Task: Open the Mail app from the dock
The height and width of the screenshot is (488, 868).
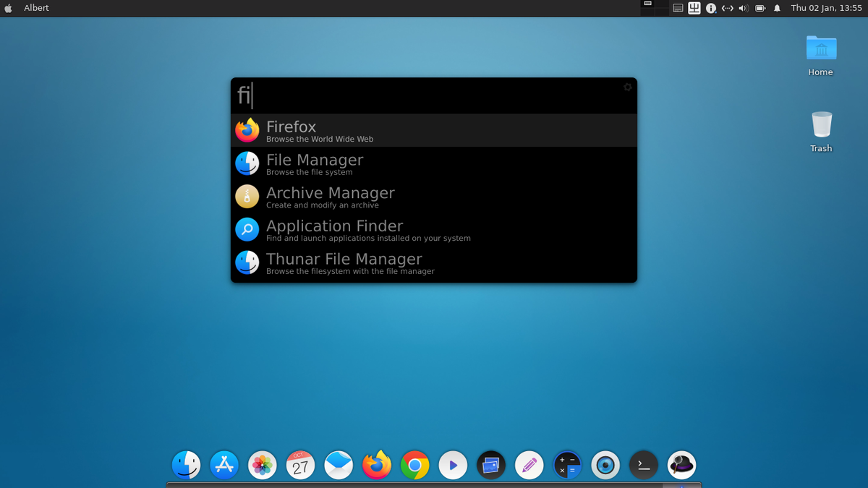Action: click(338, 465)
